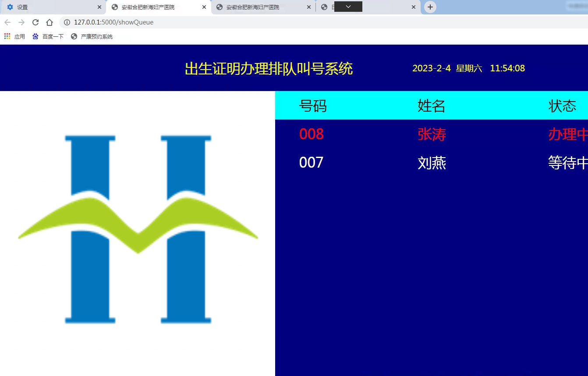
Task: Switch to the third tab, the inactive 安徽合肥新海妇产医院 tab
Action: click(x=263, y=7)
